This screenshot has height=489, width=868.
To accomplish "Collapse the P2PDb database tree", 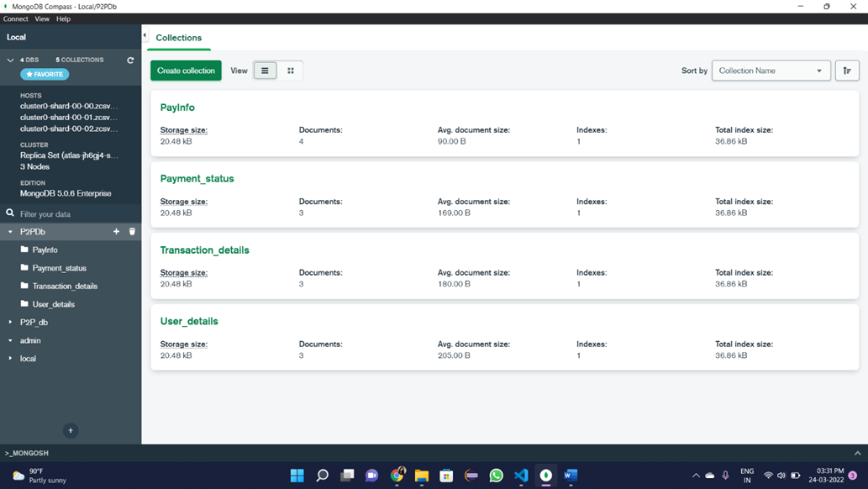I will (x=10, y=232).
